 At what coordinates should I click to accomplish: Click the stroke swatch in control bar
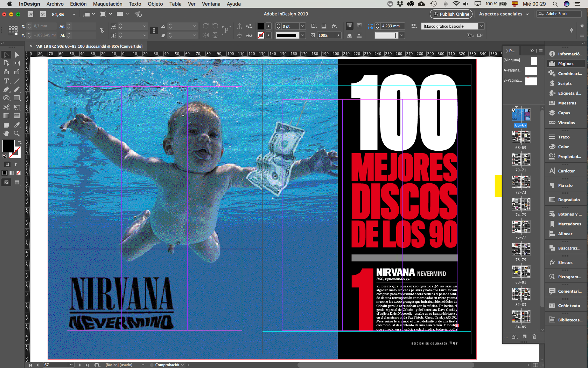261,35
